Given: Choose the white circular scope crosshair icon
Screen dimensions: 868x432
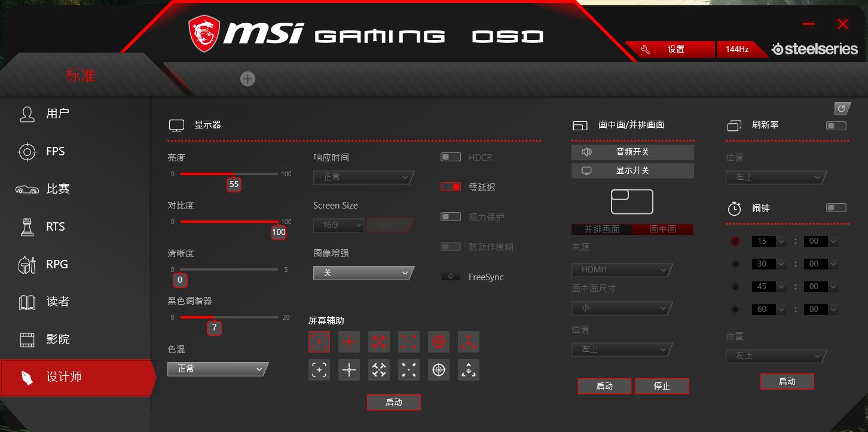Looking at the screenshot, I should click(438, 369).
